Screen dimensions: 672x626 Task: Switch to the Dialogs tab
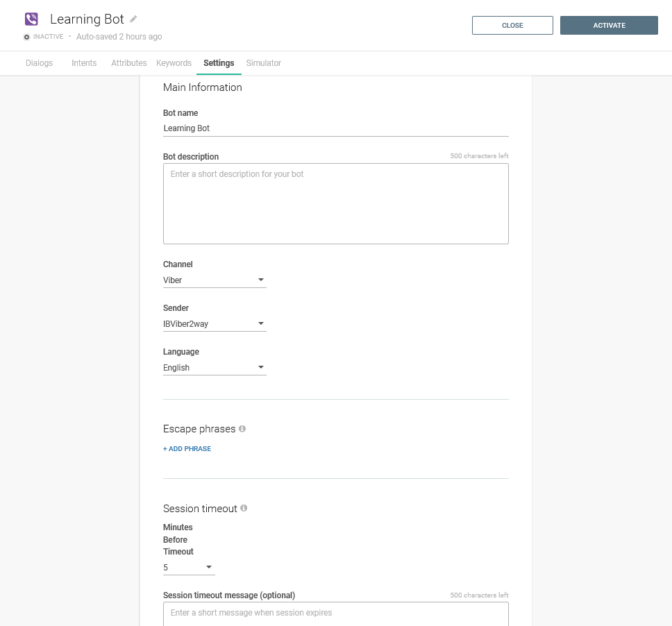[x=39, y=62]
